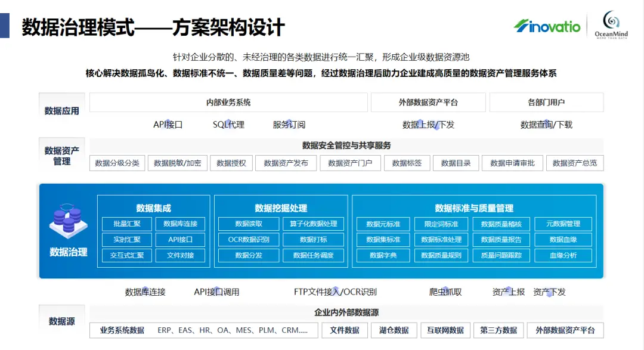This screenshot has height=350, width=644.
Task: Click the 数据安全管控与共享服务 heading
Action: (x=346, y=145)
